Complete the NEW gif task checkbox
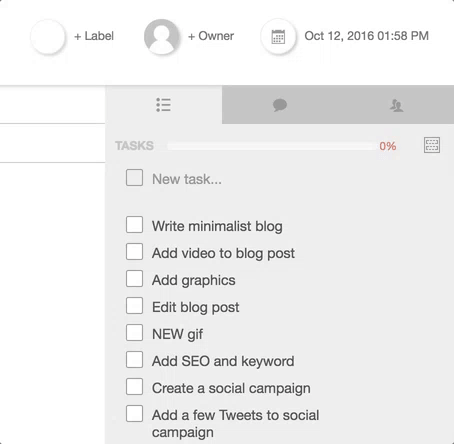 [134, 332]
